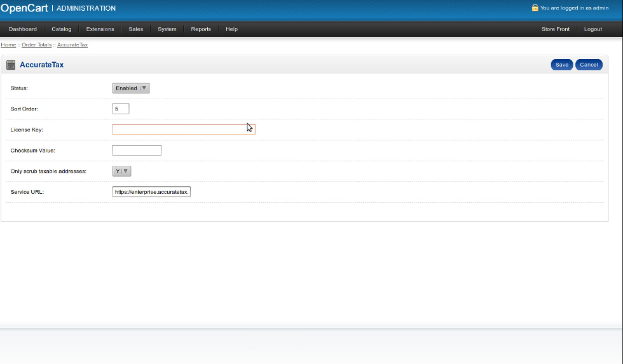Viewport: 623px width, 364px height.
Task: Navigate to Home breadcrumb link
Action: (x=8, y=45)
